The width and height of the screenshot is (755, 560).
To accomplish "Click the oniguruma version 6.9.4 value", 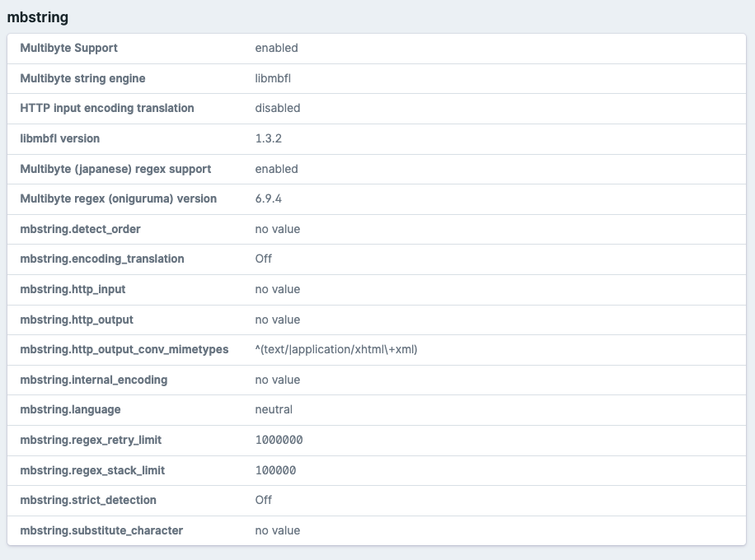I will pos(269,198).
